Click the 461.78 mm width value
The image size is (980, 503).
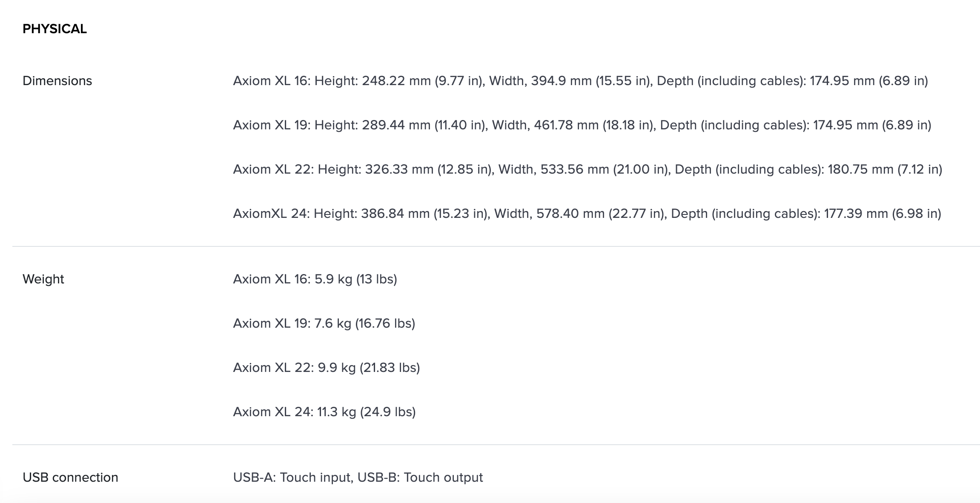[566, 125]
